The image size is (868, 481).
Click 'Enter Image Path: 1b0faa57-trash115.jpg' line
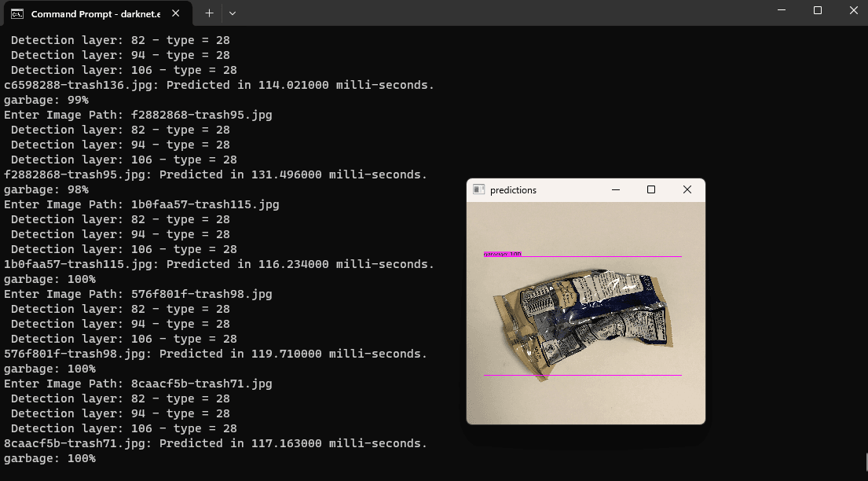pos(141,205)
